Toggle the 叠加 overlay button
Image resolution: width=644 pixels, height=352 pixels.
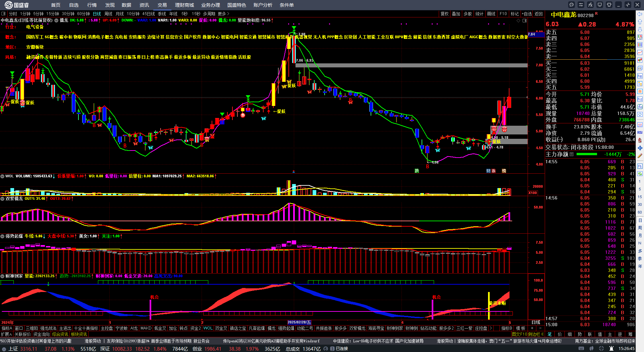point(456,14)
